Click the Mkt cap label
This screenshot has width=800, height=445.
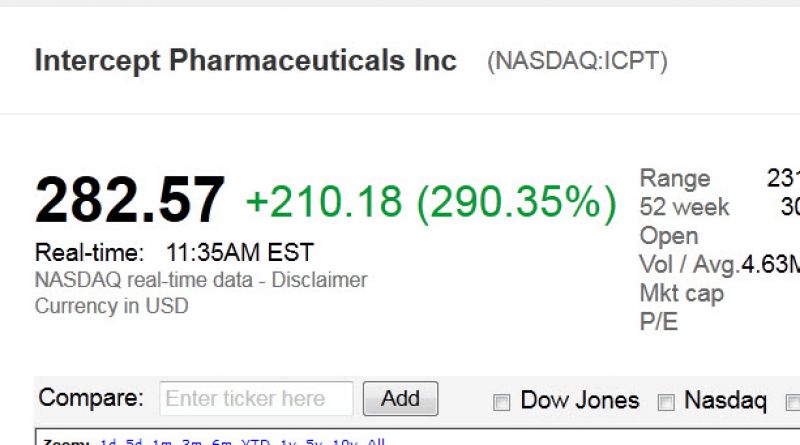[682, 294]
